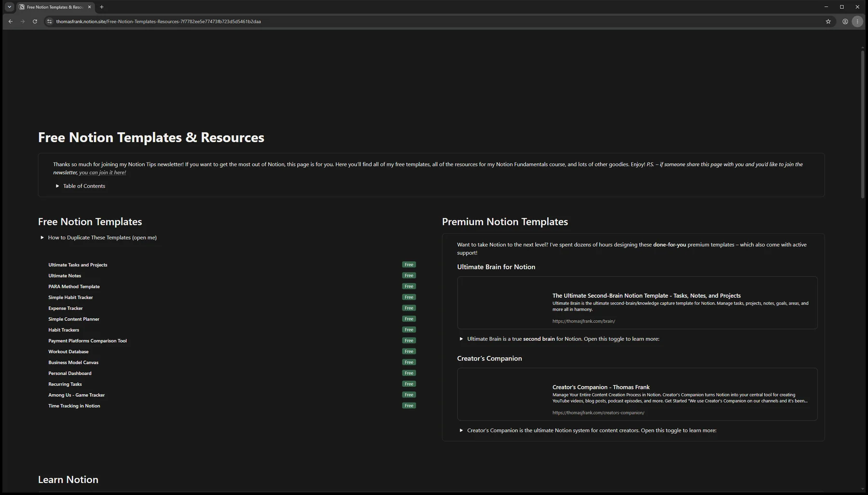Open Time Tracking in Notion template
The width and height of the screenshot is (868, 495).
[74, 406]
